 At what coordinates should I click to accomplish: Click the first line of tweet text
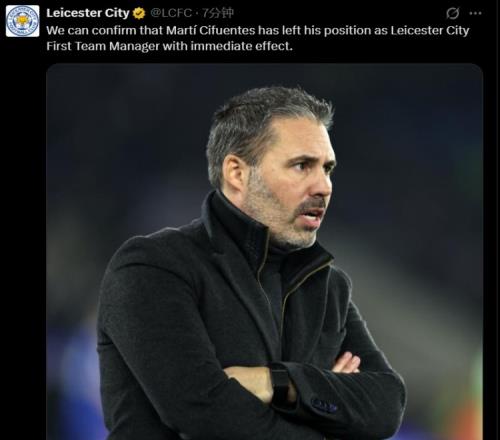click(x=258, y=30)
